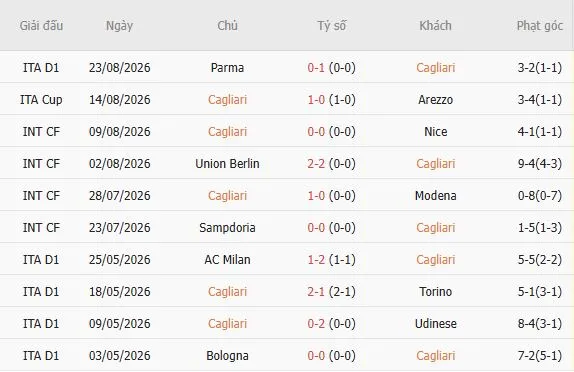
Task: Click the Ngày column header
Action: coord(119,26)
